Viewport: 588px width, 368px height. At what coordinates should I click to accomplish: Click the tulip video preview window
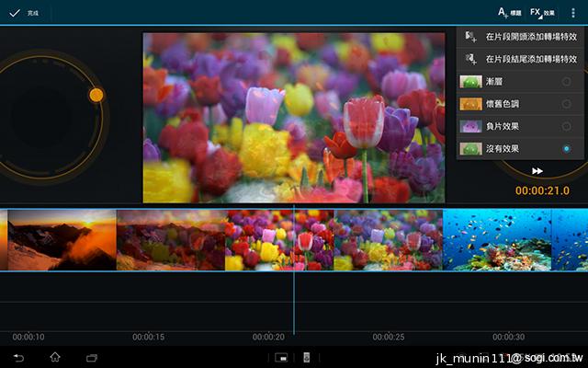[x=294, y=118]
